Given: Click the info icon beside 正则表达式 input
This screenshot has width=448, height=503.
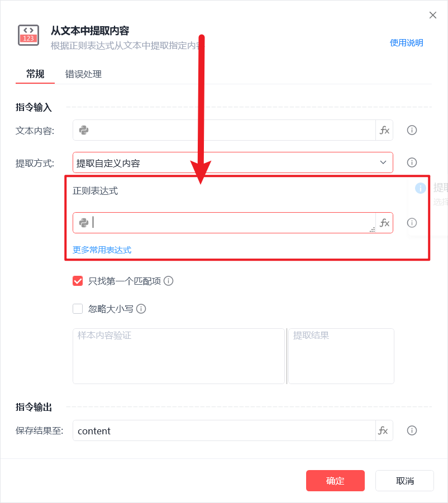Looking at the screenshot, I should coord(412,223).
